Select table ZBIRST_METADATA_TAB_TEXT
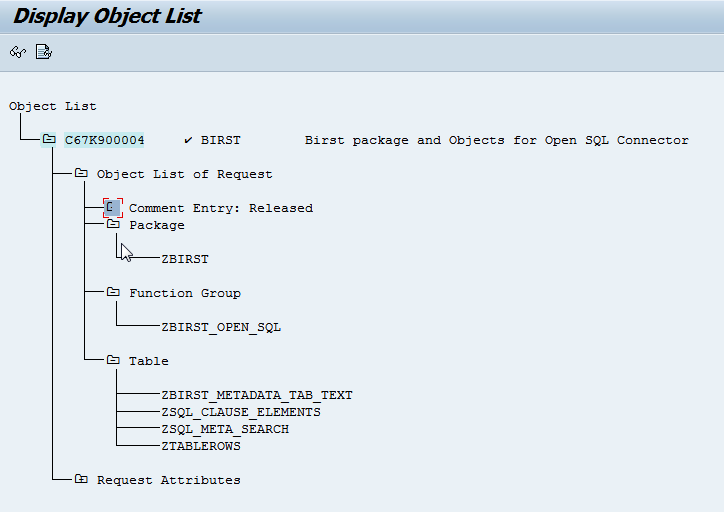Viewport: 724px width, 512px height. point(256,395)
